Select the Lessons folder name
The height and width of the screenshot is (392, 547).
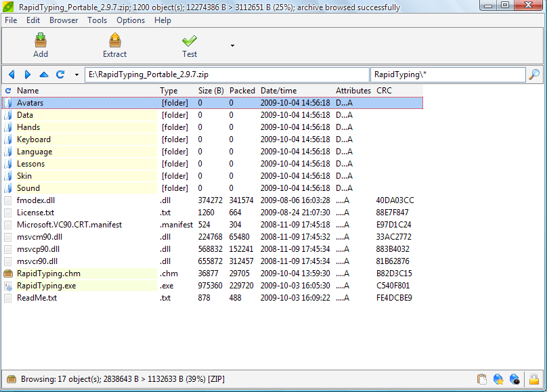point(30,164)
